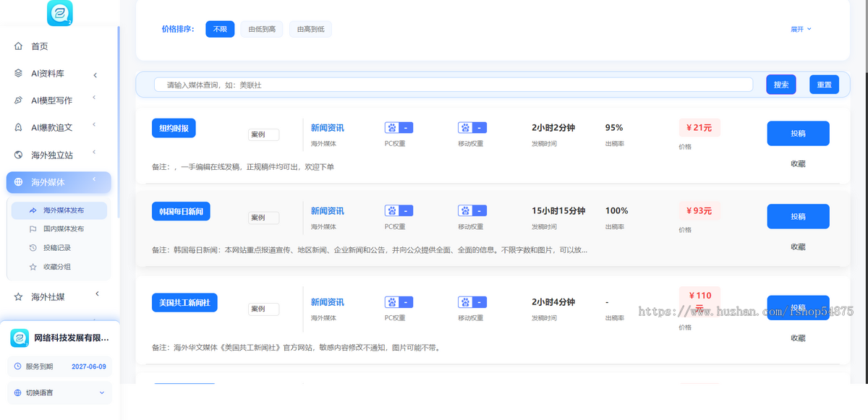Expand the AI资料库 menu chevron
This screenshot has height=420, width=868.
[95, 74]
